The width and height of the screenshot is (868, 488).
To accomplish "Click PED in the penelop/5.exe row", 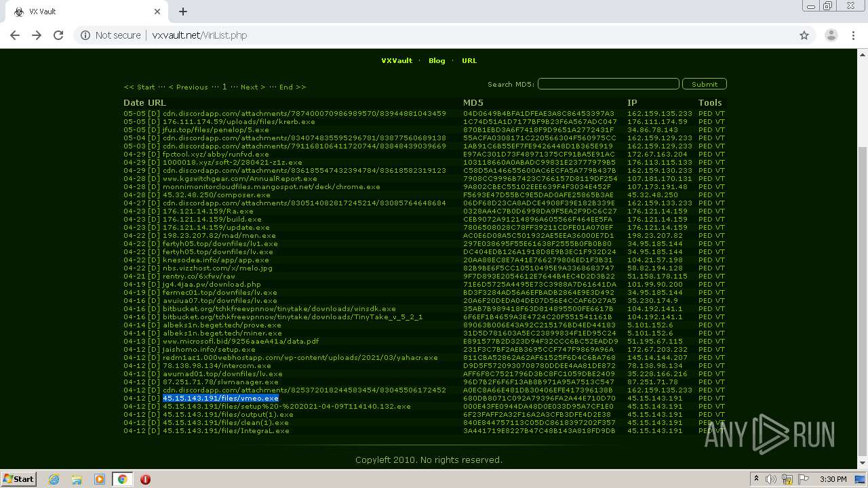I will click(x=705, y=129).
